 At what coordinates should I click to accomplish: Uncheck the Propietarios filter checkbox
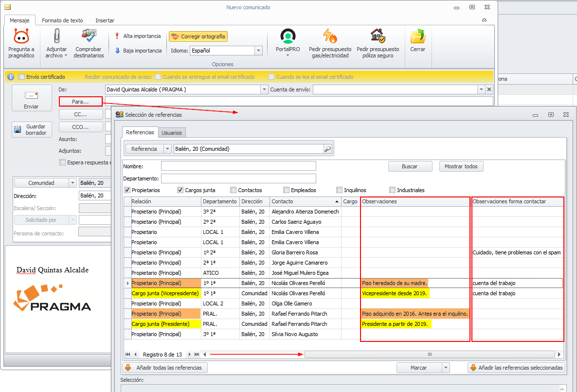127,190
